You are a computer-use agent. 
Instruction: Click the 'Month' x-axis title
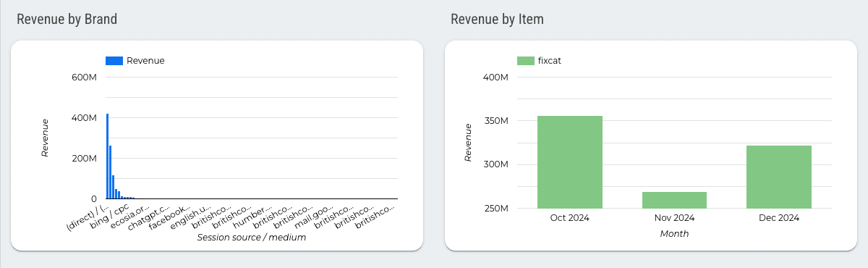click(x=674, y=234)
